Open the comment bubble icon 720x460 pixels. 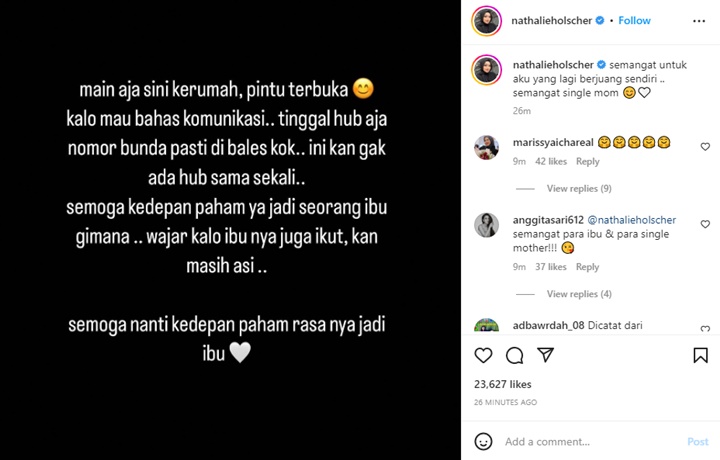pyautogui.click(x=514, y=355)
